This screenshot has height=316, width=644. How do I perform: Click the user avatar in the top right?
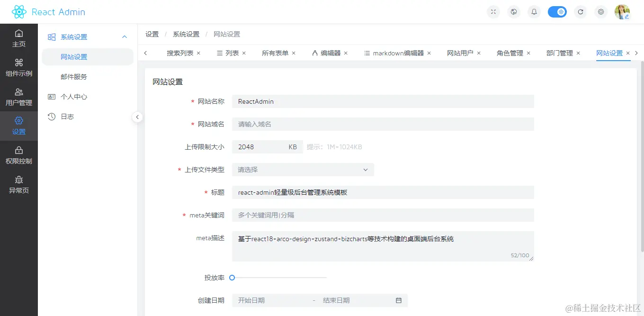tap(622, 11)
